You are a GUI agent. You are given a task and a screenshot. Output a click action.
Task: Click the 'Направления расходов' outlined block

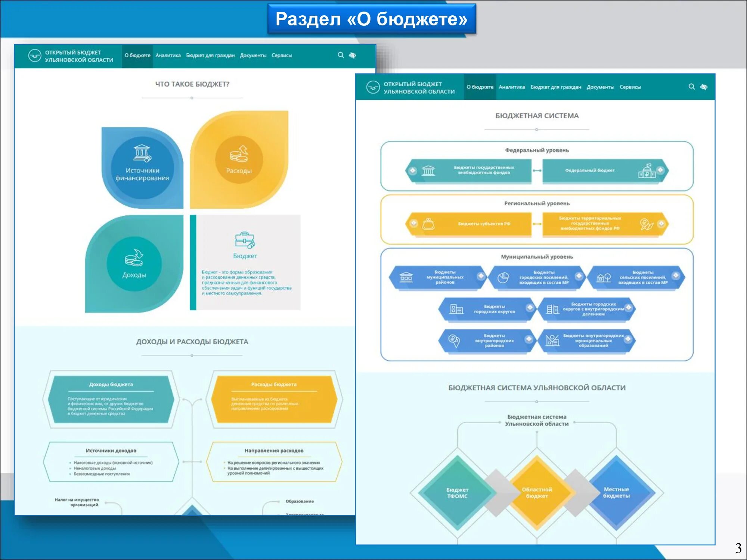pos(274,462)
